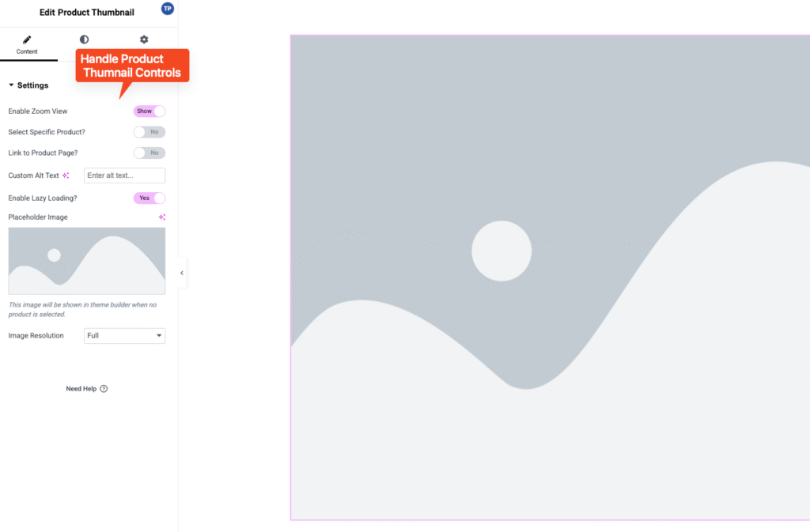
Task: Open the Image Resolution dropdown
Action: pos(124,336)
